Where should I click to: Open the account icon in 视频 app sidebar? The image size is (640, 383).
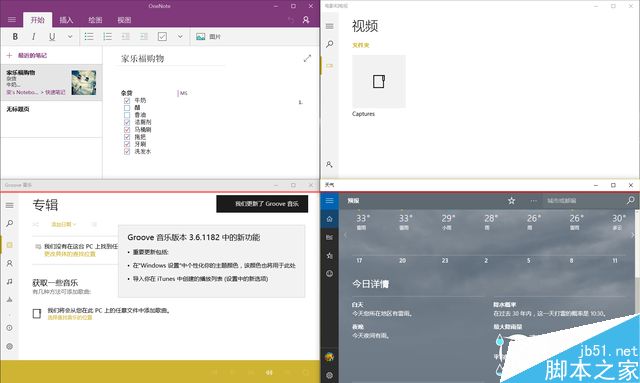tap(329, 165)
